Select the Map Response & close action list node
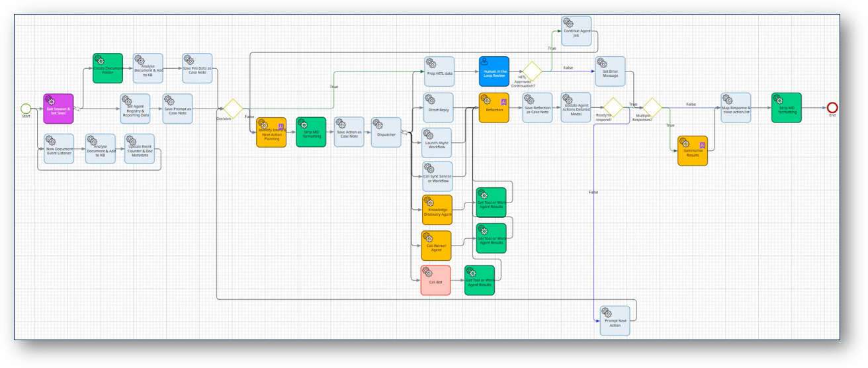 (736, 107)
